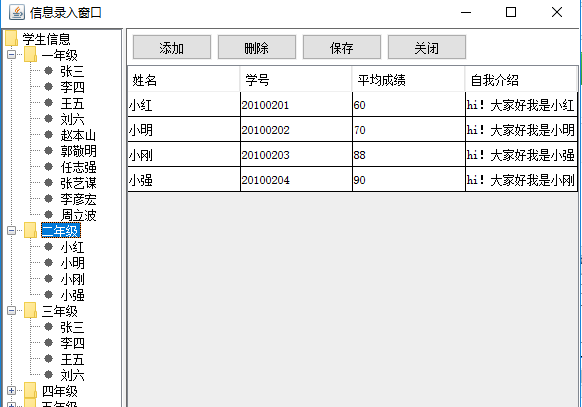This screenshot has height=407, width=582.
Task: Click the 删除 button
Action: coord(257,47)
